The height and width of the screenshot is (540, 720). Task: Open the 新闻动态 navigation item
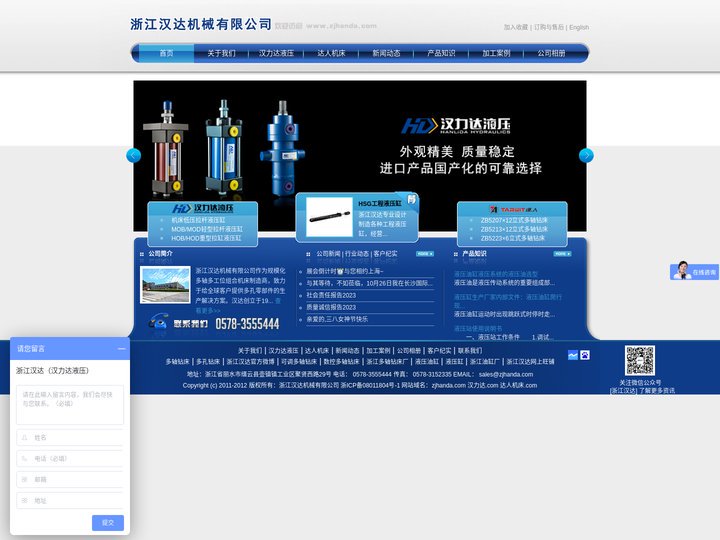click(x=386, y=53)
